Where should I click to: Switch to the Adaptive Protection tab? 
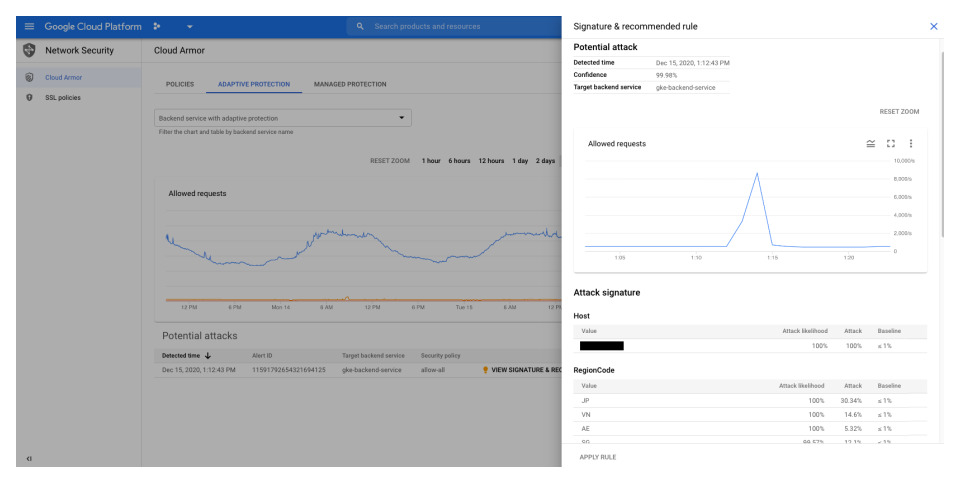coord(253,84)
